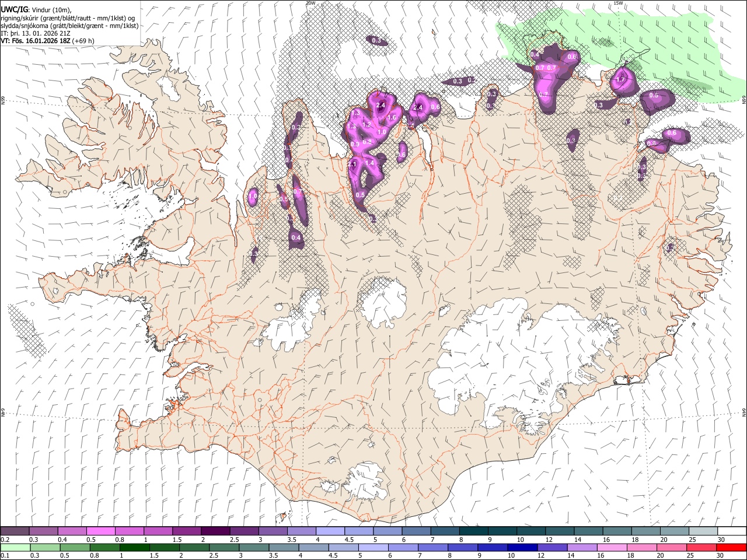
Task: Click the '15W' longitude label
Action: (x=618, y=3)
